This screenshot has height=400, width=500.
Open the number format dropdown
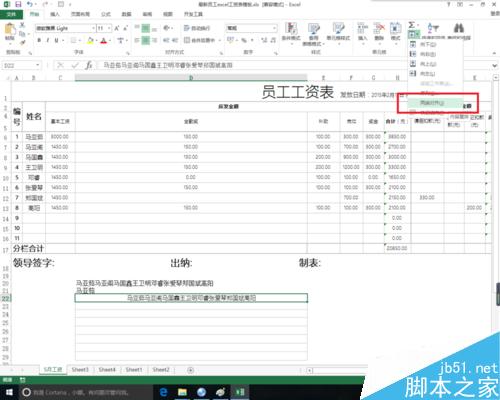pyautogui.click(x=274, y=28)
